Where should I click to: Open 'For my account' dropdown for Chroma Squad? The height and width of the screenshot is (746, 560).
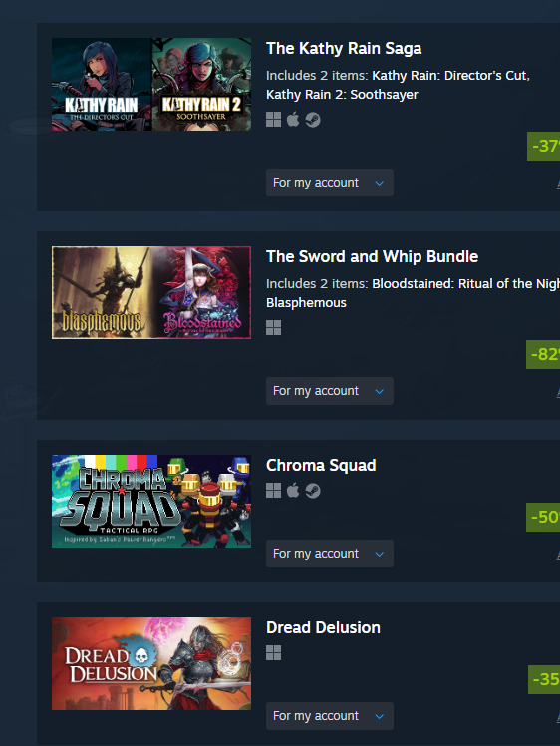point(330,554)
